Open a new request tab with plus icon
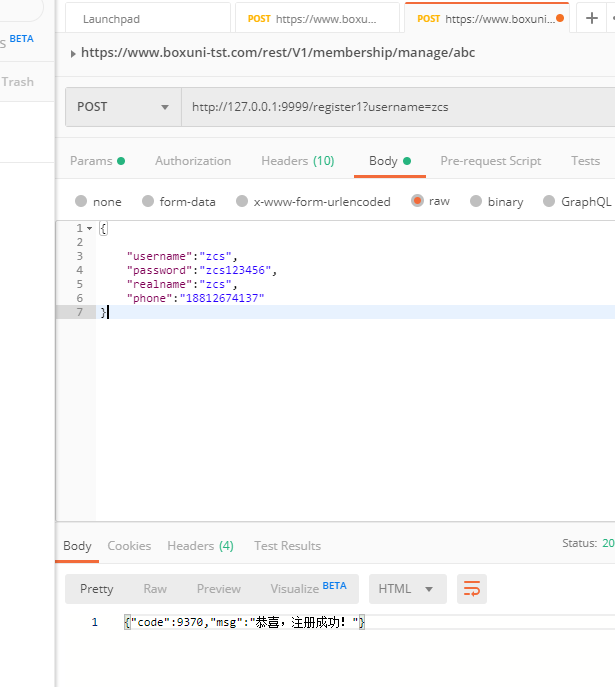Image resolution: width=615 pixels, height=687 pixels. pos(591,18)
